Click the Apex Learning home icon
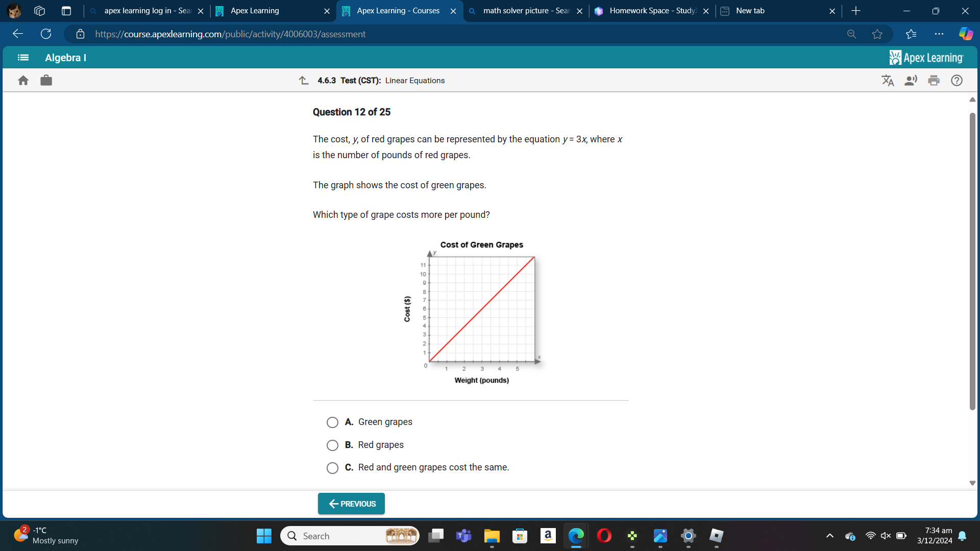Image resolution: width=980 pixels, height=551 pixels. pos(23,80)
